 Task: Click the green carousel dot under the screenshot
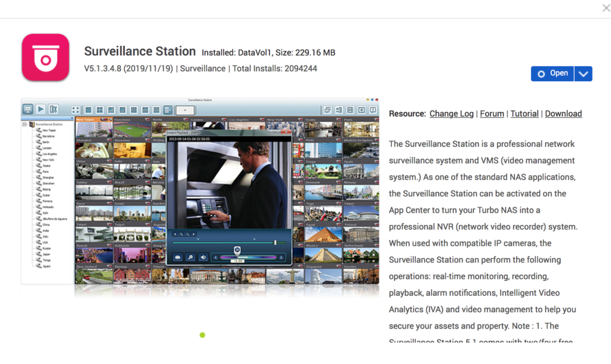coord(202,335)
